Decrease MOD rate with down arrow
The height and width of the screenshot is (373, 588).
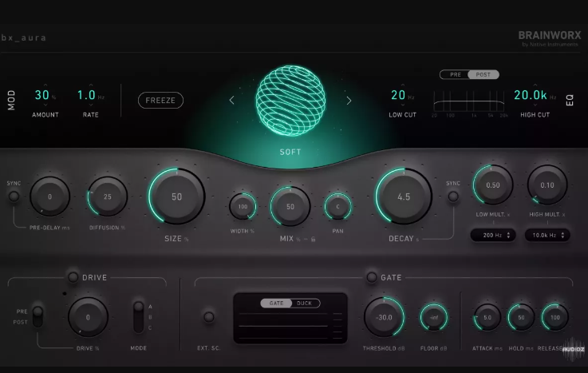(91, 105)
